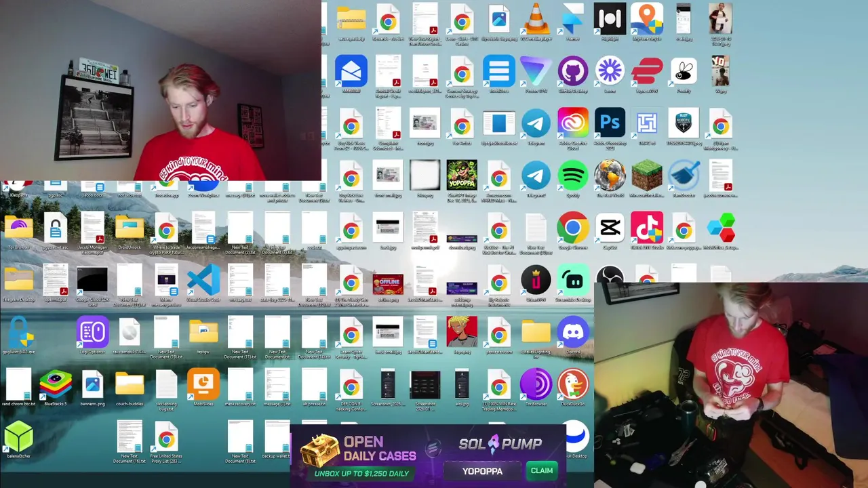Open the VLC media player shortcut

pos(536,19)
